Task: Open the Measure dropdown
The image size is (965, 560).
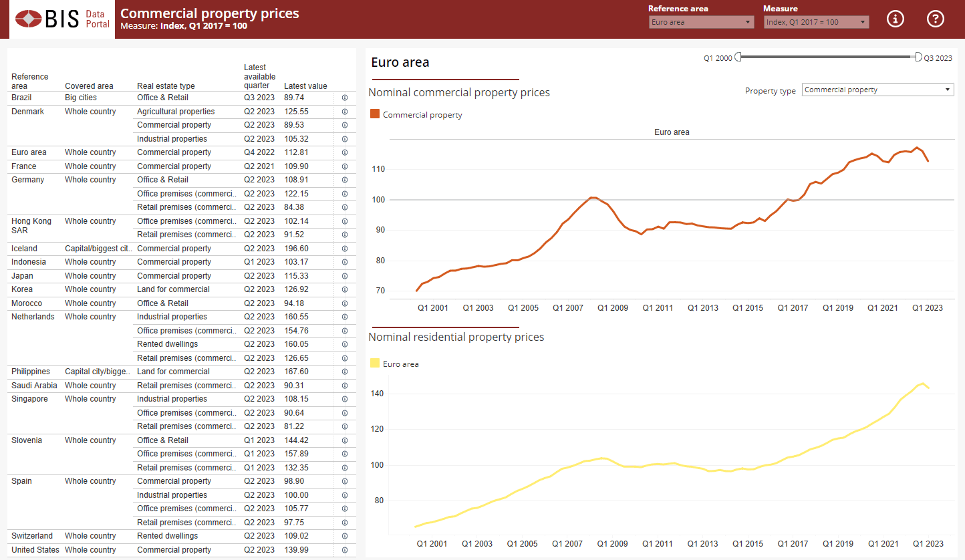Action: [817, 22]
